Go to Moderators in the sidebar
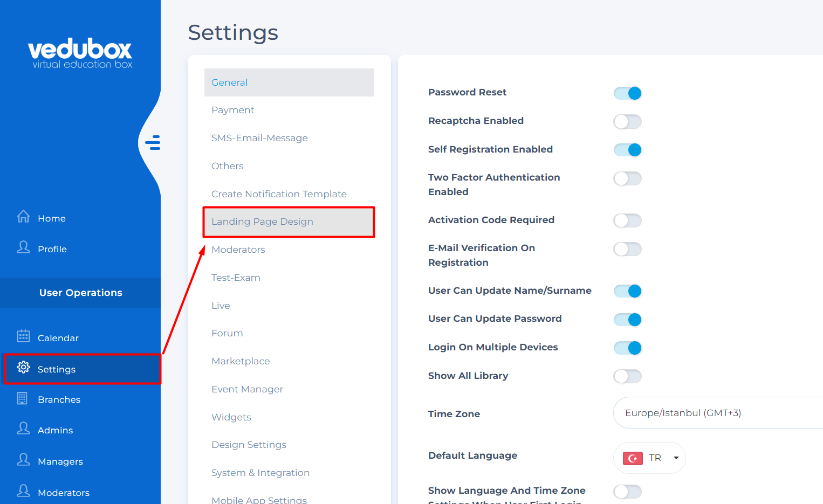Screen dimensions: 823x504 coord(63,493)
